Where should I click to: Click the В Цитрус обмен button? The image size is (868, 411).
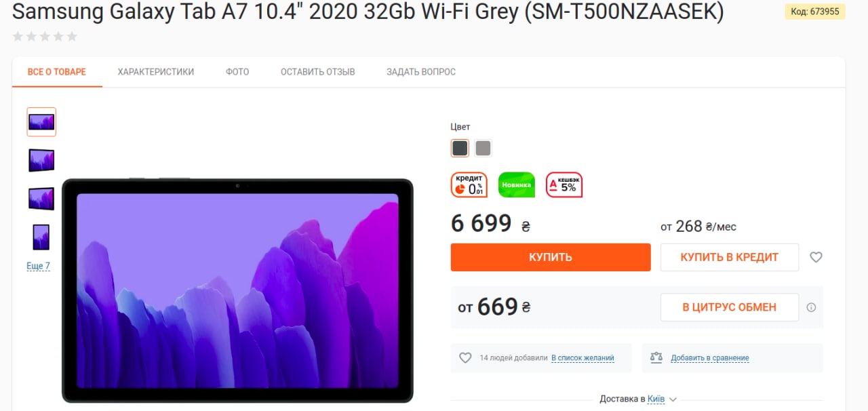[x=730, y=307]
